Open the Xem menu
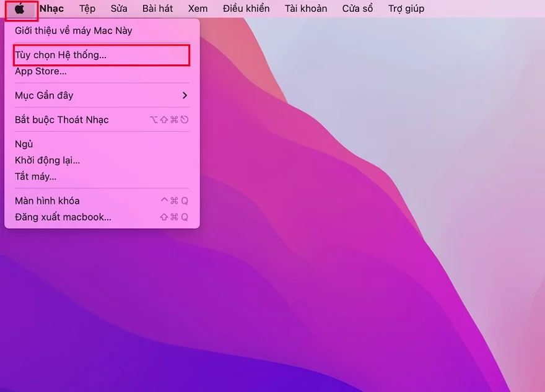This screenshot has width=545, height=392. click(198, 9)
